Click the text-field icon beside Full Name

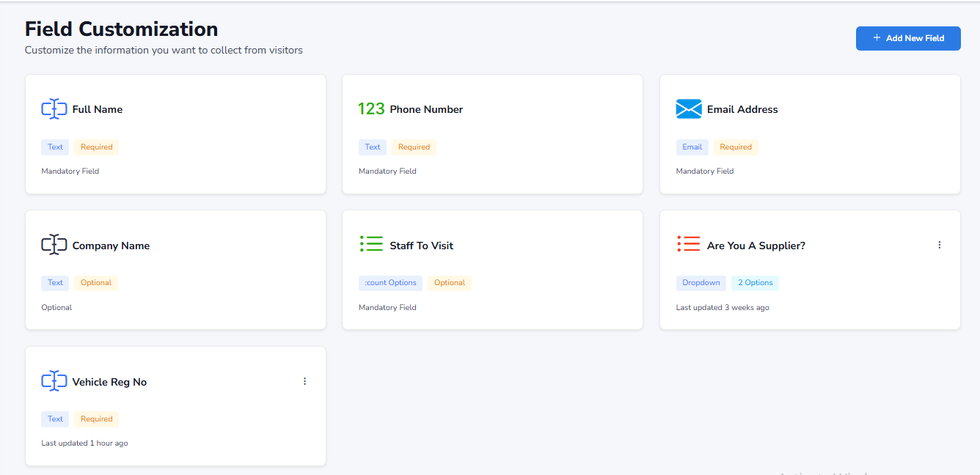point(54,109)
